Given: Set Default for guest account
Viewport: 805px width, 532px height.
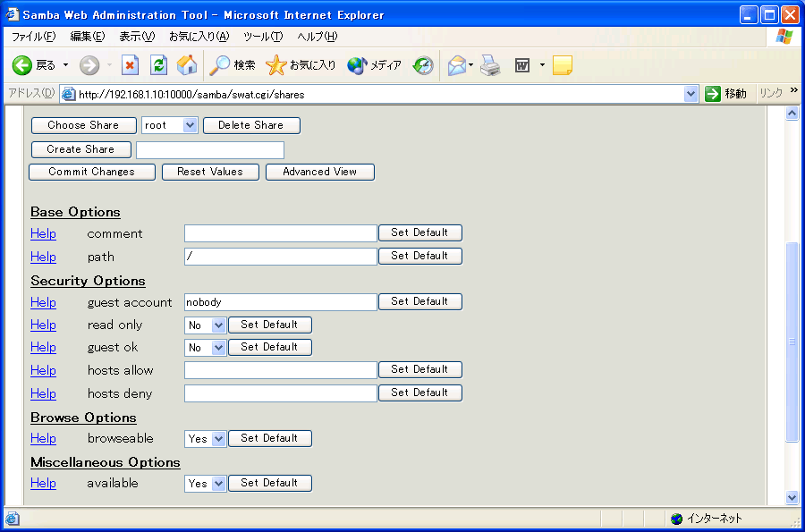Looking at the screenshot, I should pos(420,301).
